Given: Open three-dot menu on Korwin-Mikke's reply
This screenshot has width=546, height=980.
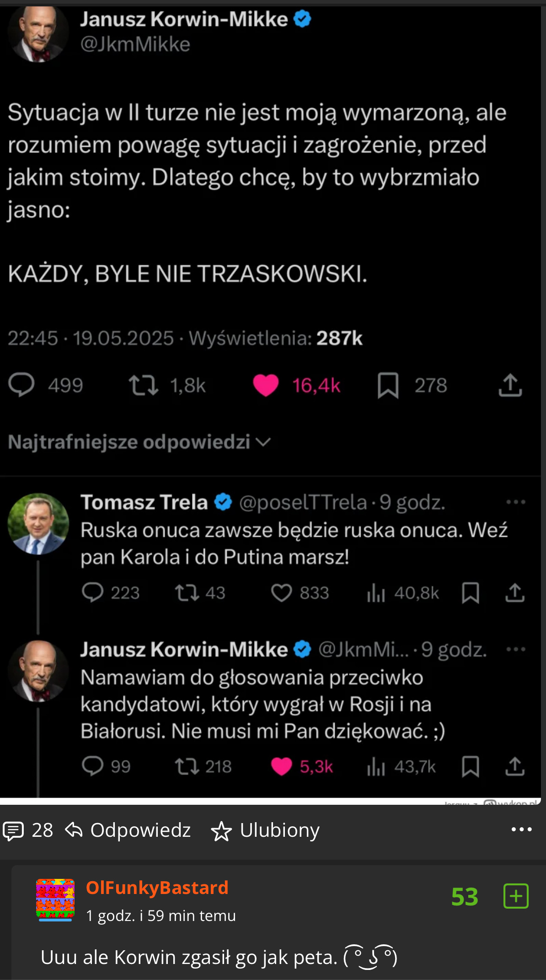Looking at the screenshot, I should [516, 649].
